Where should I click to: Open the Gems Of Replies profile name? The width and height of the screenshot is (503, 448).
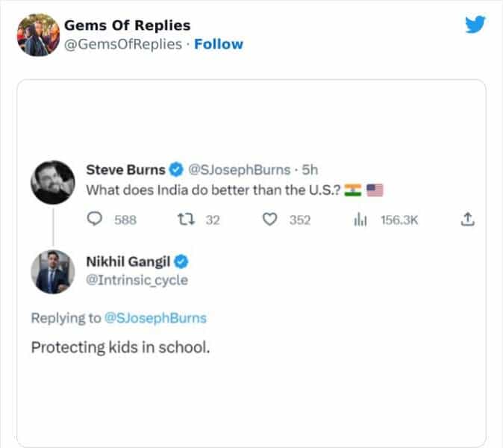click(x=127, y=26)
